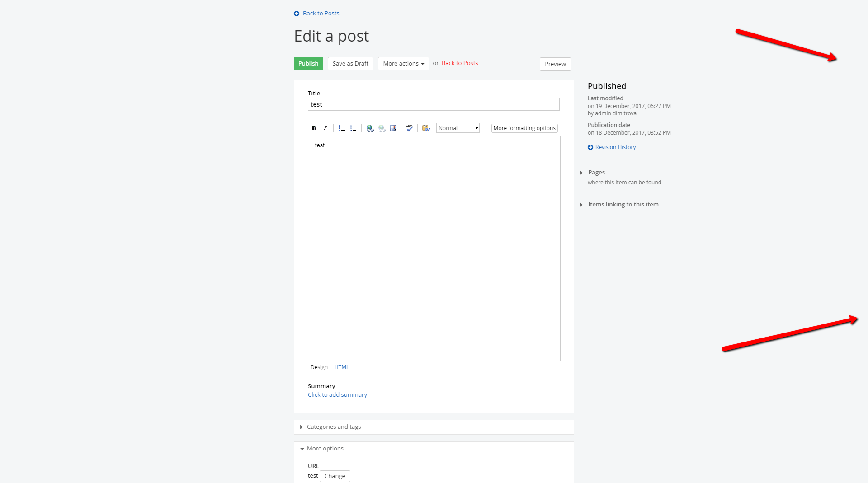The image size is (868, 483).
Task: Click inside the post content editor area
Action: point(434,249)
